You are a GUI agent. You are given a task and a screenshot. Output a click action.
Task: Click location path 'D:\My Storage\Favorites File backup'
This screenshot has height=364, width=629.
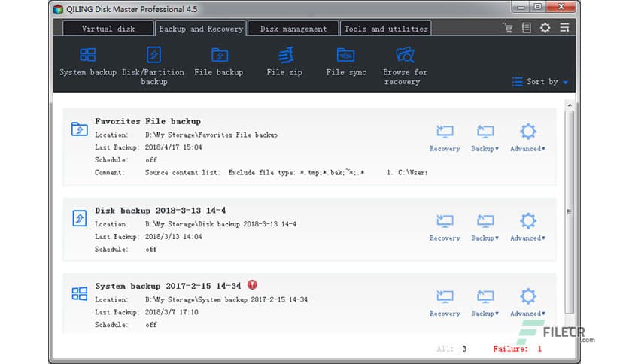click(211, 135)
